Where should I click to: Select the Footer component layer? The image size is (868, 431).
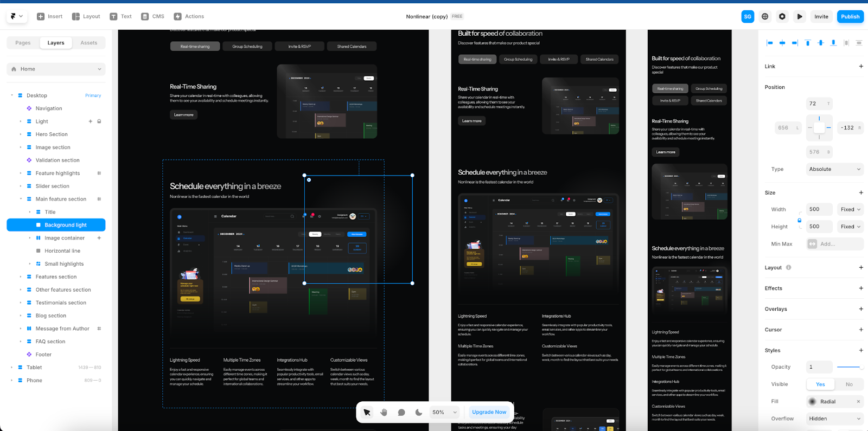43,355
